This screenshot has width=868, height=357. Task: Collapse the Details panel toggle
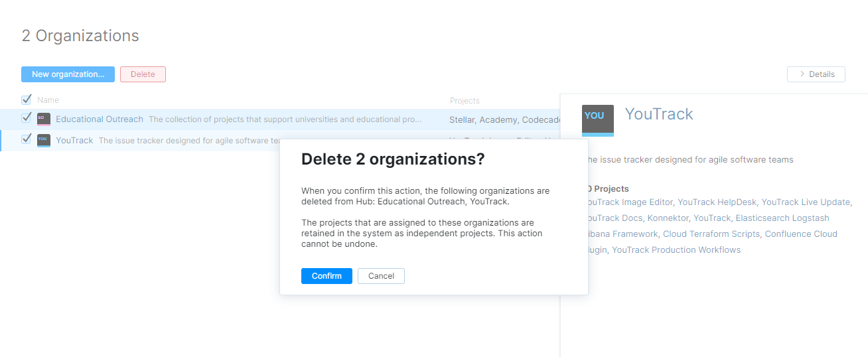point(816,74)
